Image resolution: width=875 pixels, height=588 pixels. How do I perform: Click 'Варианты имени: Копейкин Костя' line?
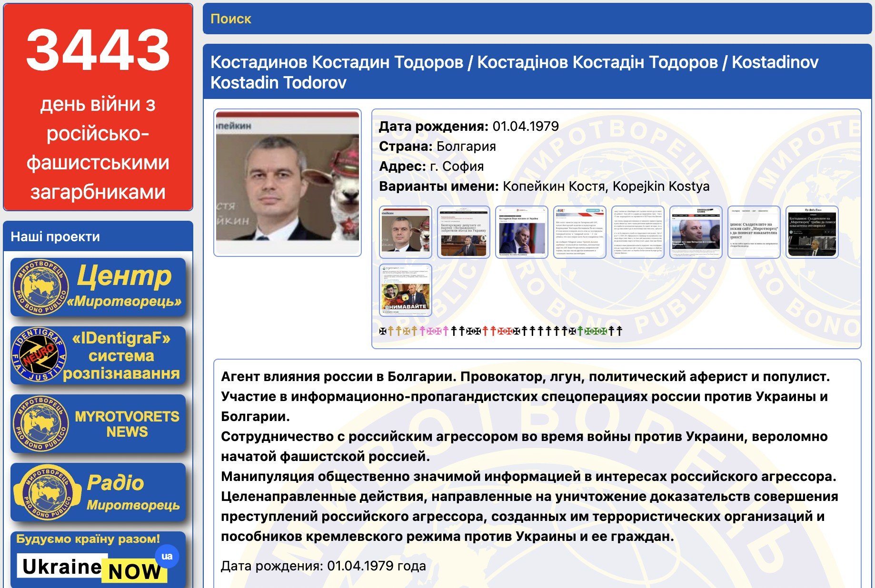point(544,186)
